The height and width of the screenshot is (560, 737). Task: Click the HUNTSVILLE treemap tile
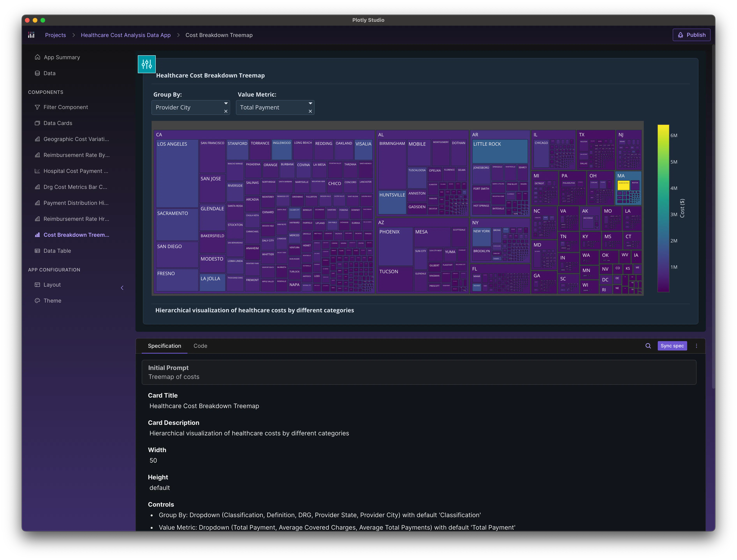(x=392, y=202)
